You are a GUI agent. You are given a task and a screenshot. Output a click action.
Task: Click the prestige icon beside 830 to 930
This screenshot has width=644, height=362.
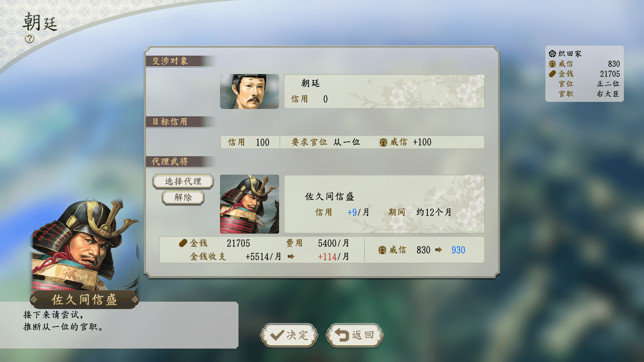[x=382, y=250]
